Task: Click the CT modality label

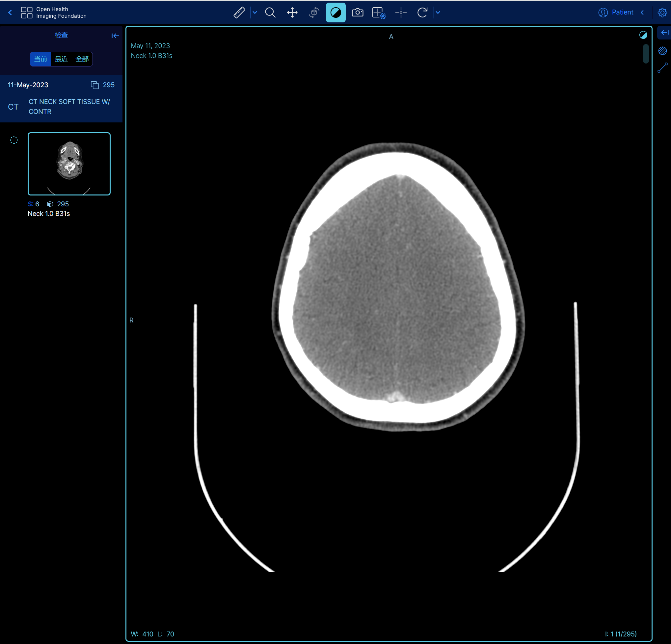Action: (13, 107)
